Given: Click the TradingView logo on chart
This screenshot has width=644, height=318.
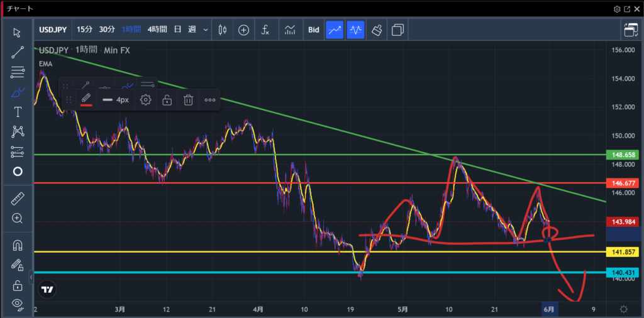Looking at the screenshot, I should pyautogui.click(x=47, y=290).
